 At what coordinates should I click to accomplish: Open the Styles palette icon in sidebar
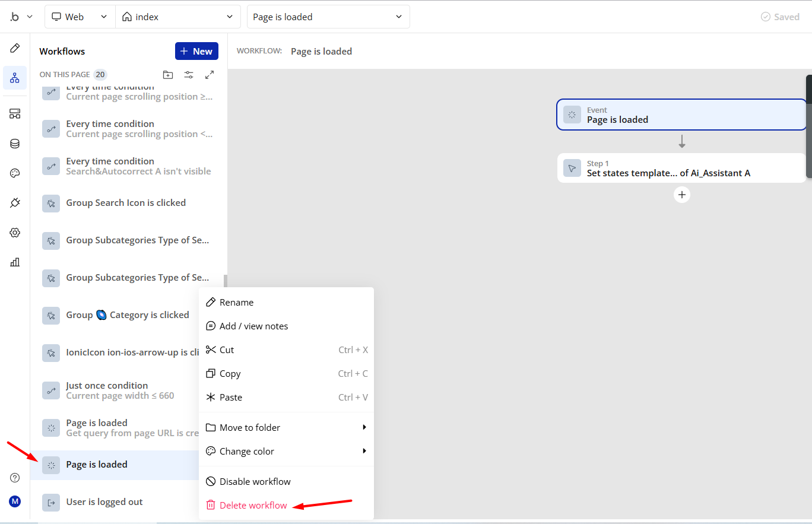pyautogui.click(x=15, y=173)
